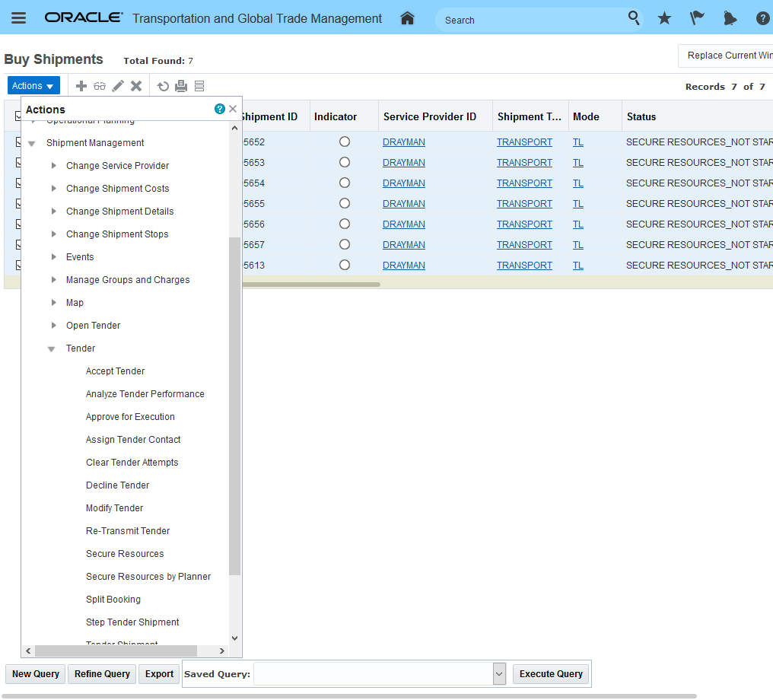The image size is (773, 700).
Task: Click the print icon in toolbar
Action: click(x=181, y=86)
